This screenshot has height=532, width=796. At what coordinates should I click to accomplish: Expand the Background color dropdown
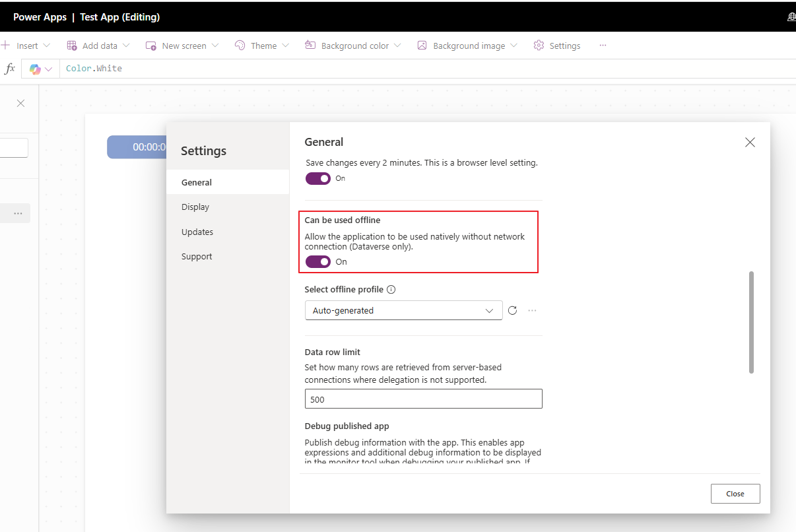coord(397,45)
